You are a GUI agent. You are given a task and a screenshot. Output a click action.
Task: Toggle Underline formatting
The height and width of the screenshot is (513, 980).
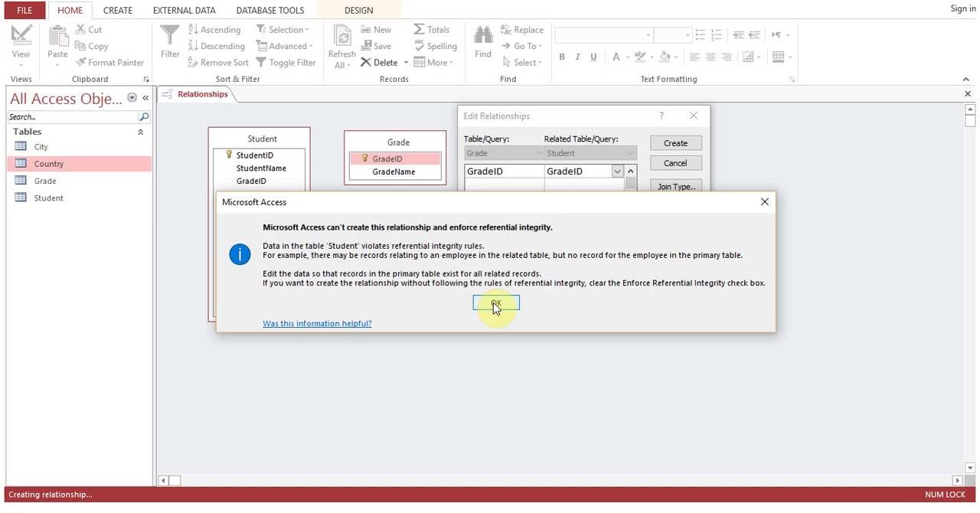(593, 57)
